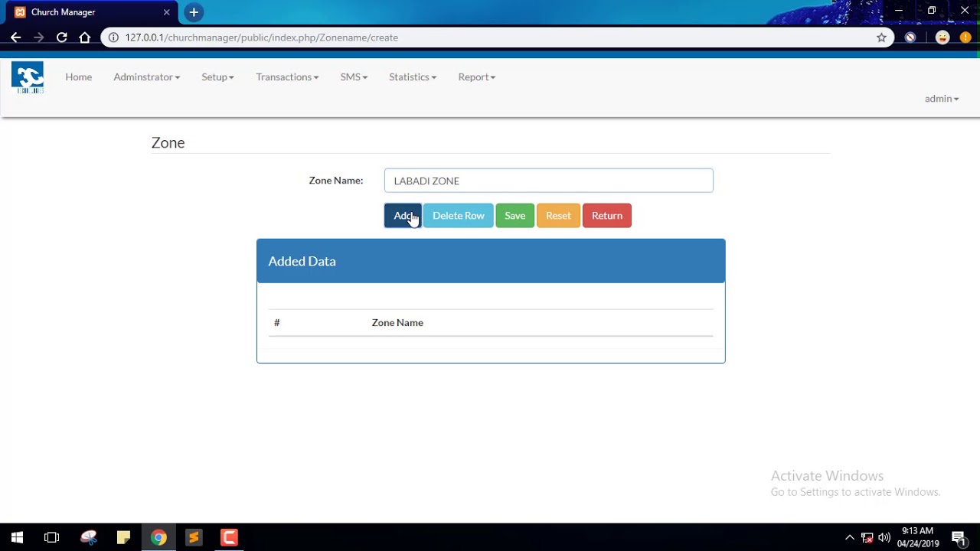980x551 pixels.
Task: Click the Add button
Action: coord(403,216)
